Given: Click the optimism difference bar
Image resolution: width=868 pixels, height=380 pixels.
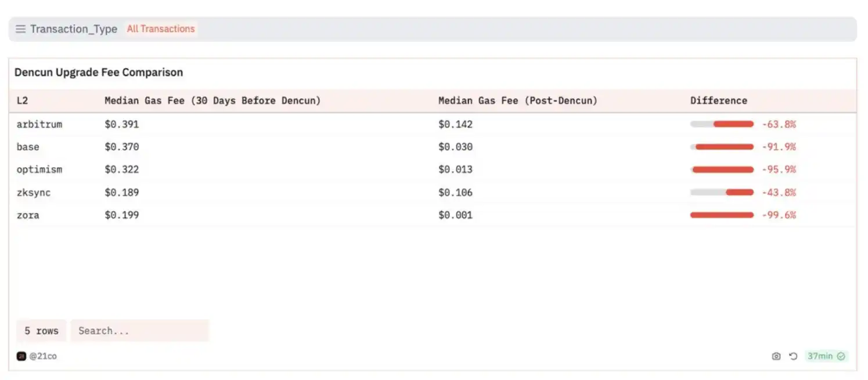Looking at the screenshot, I should tap(722, 169).
